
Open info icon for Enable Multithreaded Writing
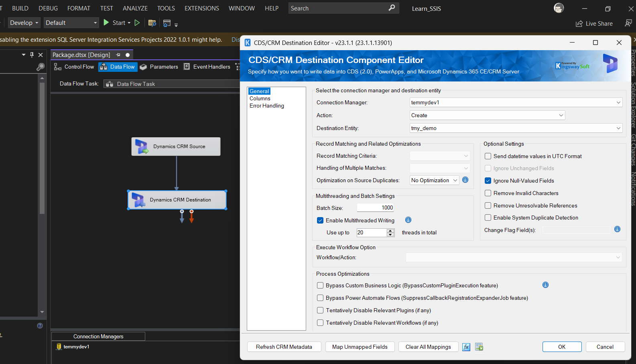pyautogui.click(x=408, y=220)
